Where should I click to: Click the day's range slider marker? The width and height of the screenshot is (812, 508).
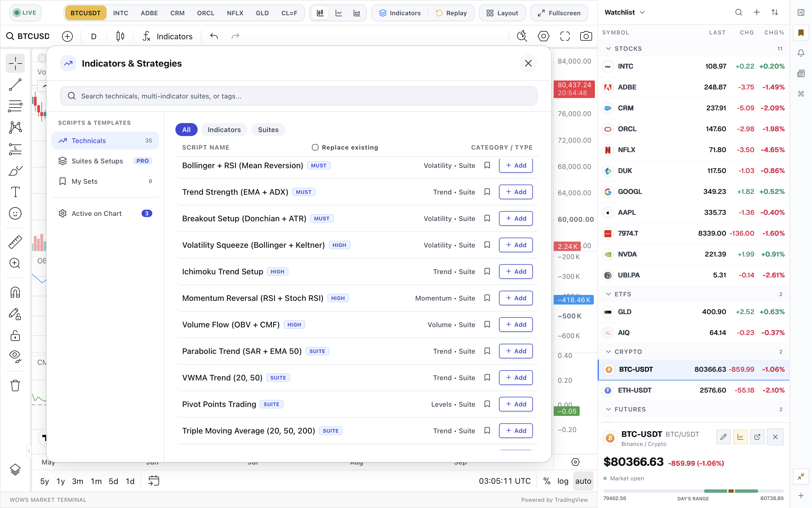pyautogui.click(x=731, y=491)
